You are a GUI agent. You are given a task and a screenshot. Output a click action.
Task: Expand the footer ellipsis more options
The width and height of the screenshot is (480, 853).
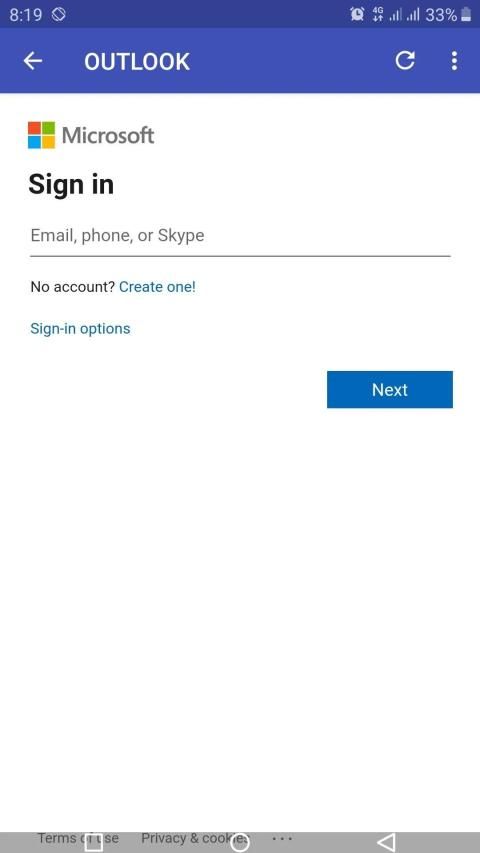(282, 838)
